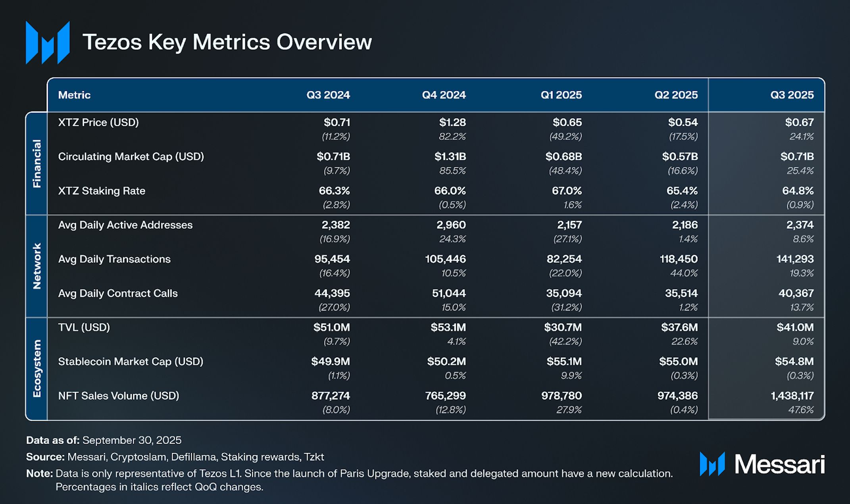Click the XTZ Price (USD) row label
Image resolution: width=850 pixels, height=504 pixels.
(98, 122)
